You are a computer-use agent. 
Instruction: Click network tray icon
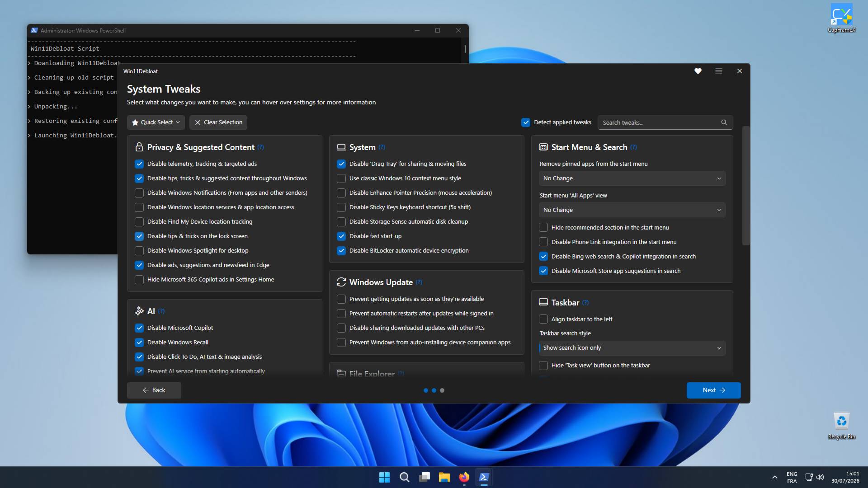coord(809,477)
